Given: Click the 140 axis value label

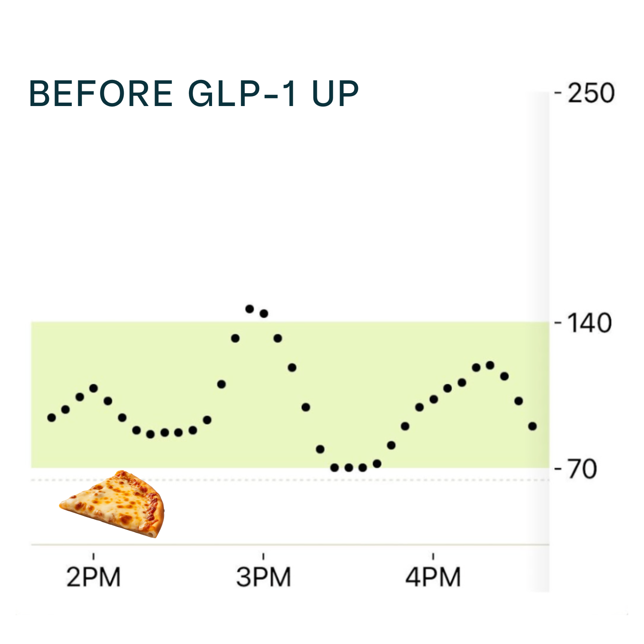Looking at the screenshot, I should point(589,323).
